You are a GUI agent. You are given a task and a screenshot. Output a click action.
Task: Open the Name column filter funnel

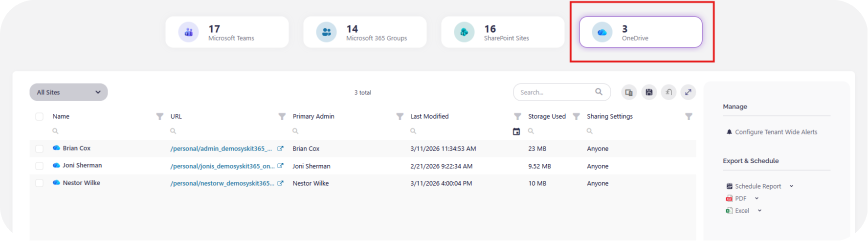[159, 116]
